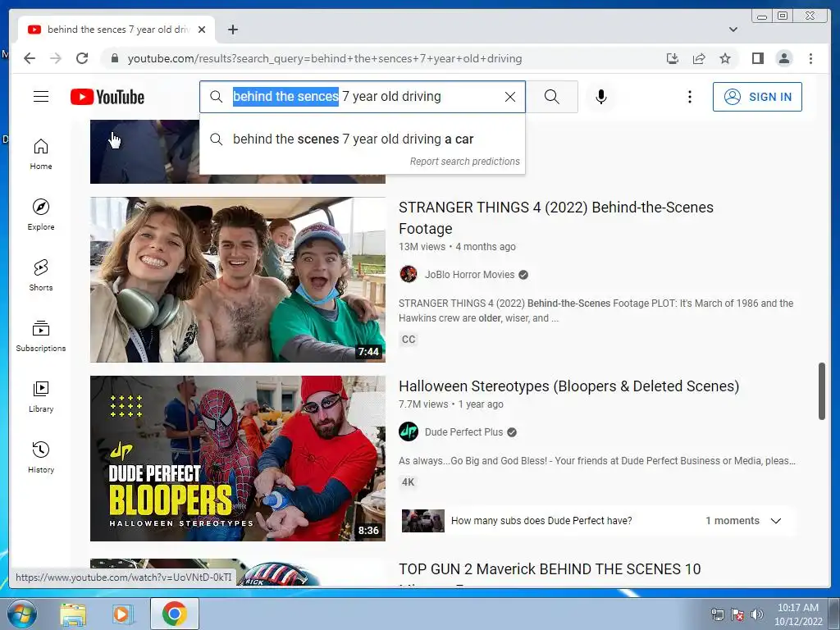This screenshot has width=840, height=630.
Task: Click the padlock site info icon
Action: [115, 58]
